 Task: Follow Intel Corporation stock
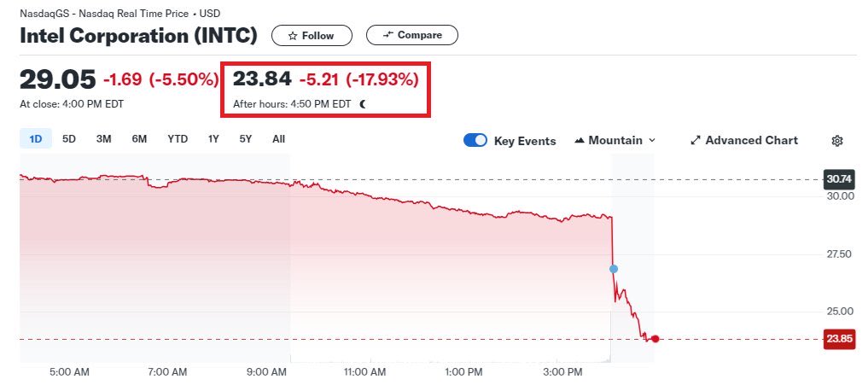312,36
